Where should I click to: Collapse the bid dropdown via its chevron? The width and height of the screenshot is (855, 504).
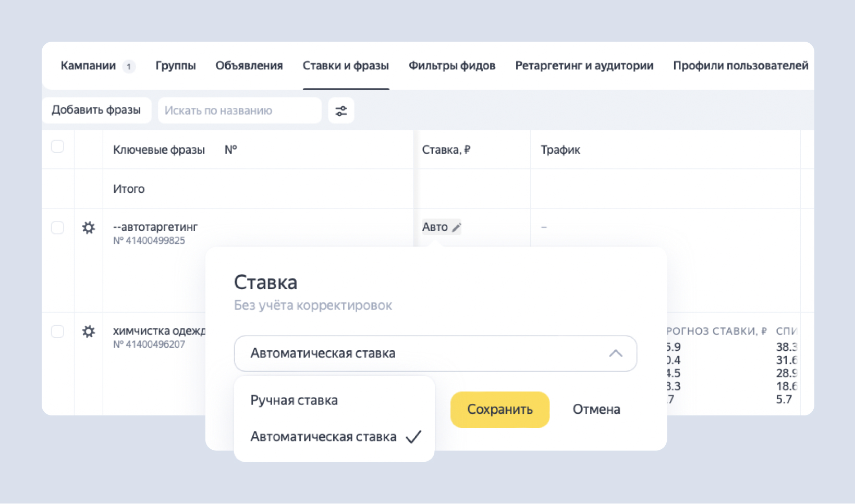click(617, 353)
